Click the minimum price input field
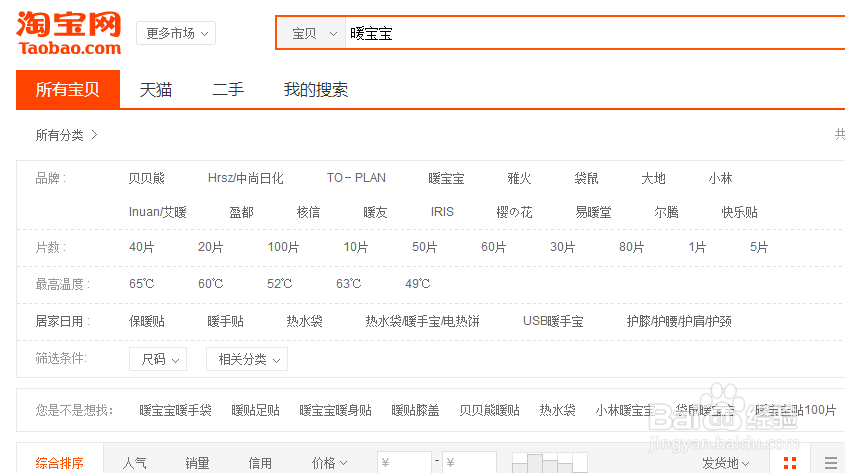The image size is (845, 473). coord(404,462)
